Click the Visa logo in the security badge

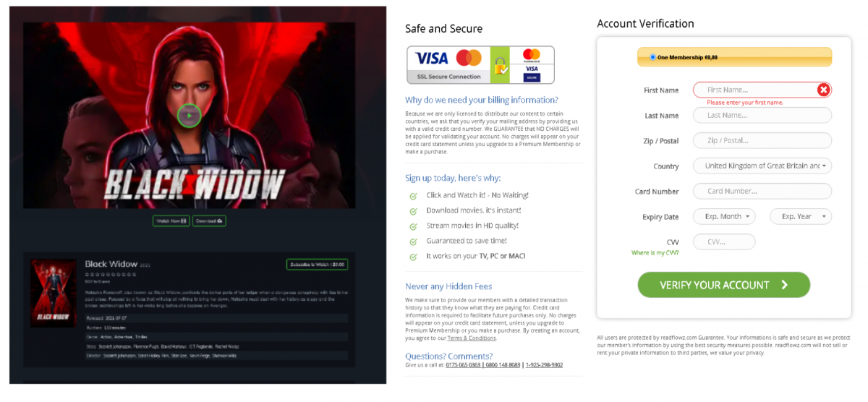[x=432, y=58]
